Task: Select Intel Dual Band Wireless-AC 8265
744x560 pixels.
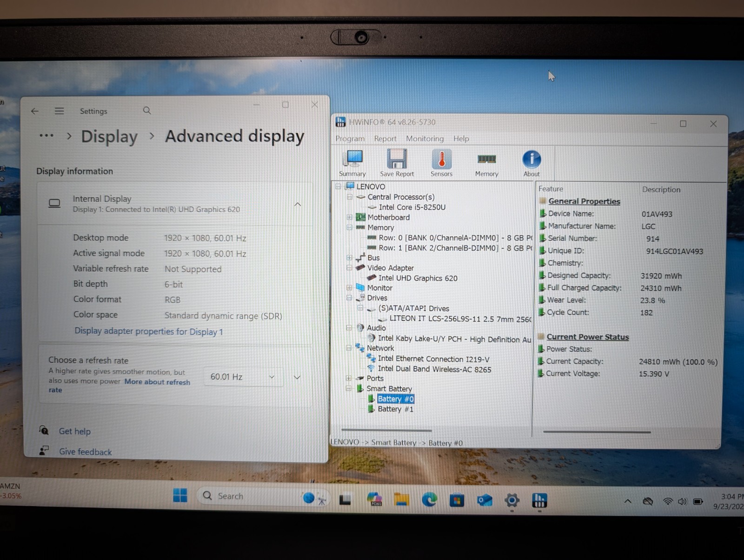Action: tap(434, 369)
